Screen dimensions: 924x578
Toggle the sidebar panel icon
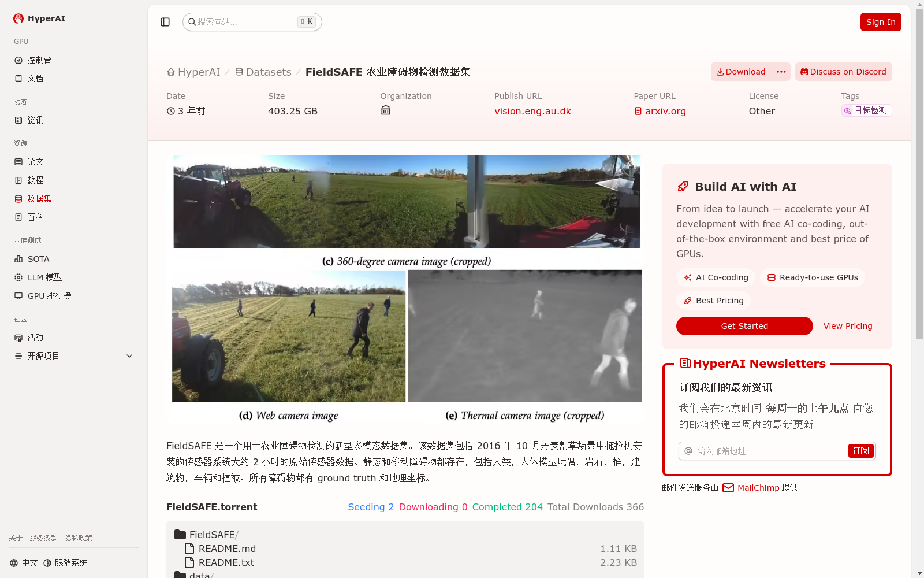pyautogui.click(x=165, y=22)
